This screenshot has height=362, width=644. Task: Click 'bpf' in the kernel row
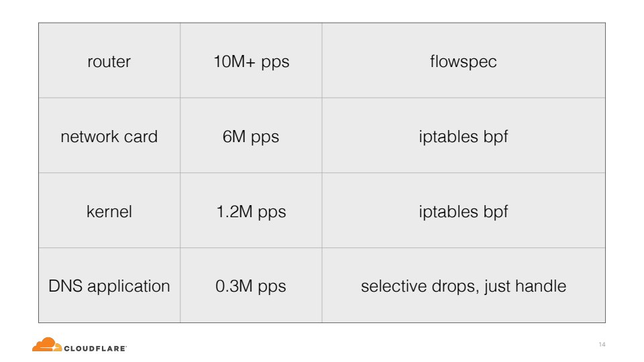pos(496,213)
